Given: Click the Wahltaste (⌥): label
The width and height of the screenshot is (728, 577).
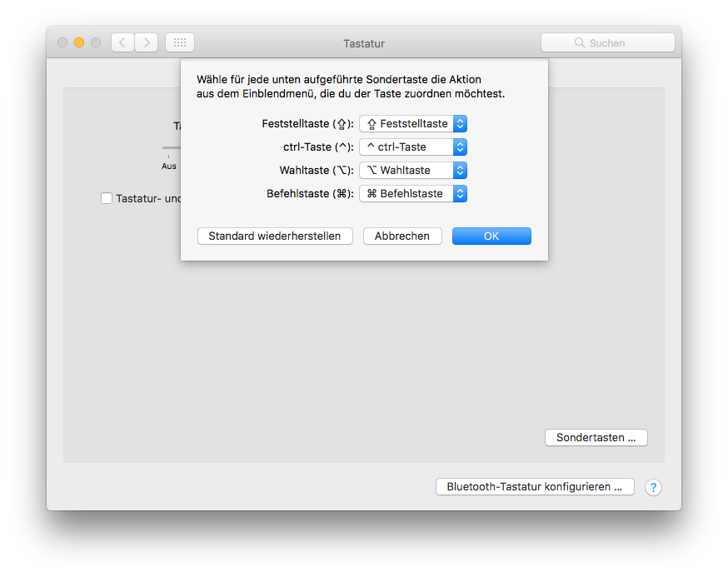Looking at the screenshot, I should pyautogui.click(x=317, y=171).
